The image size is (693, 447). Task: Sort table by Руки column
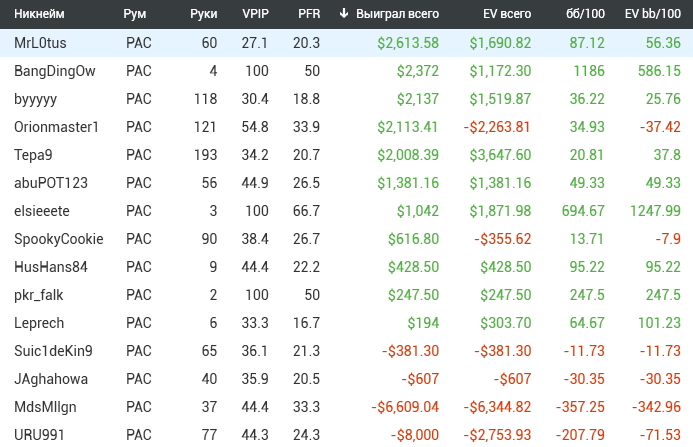[x=204, y=14]
